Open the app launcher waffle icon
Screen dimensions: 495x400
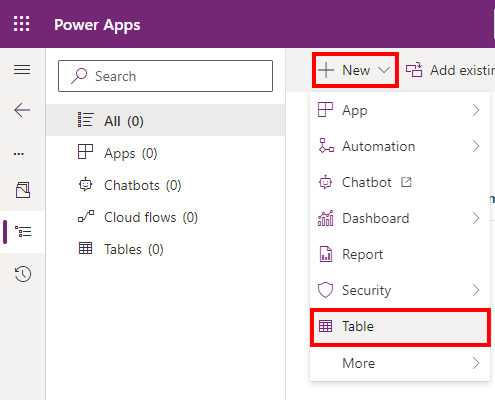(22, 24)
